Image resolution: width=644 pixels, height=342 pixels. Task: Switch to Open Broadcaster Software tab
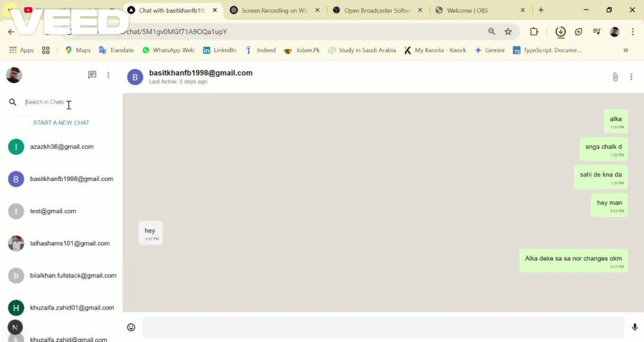[x=377, y=10]
